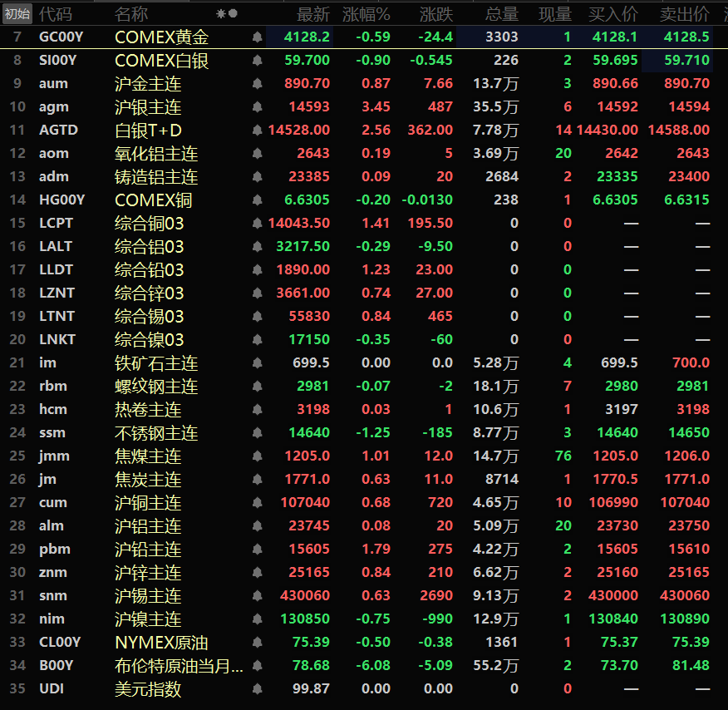Click bell icon beside 美元指数

pyautogui.click(x=258, y=688)
